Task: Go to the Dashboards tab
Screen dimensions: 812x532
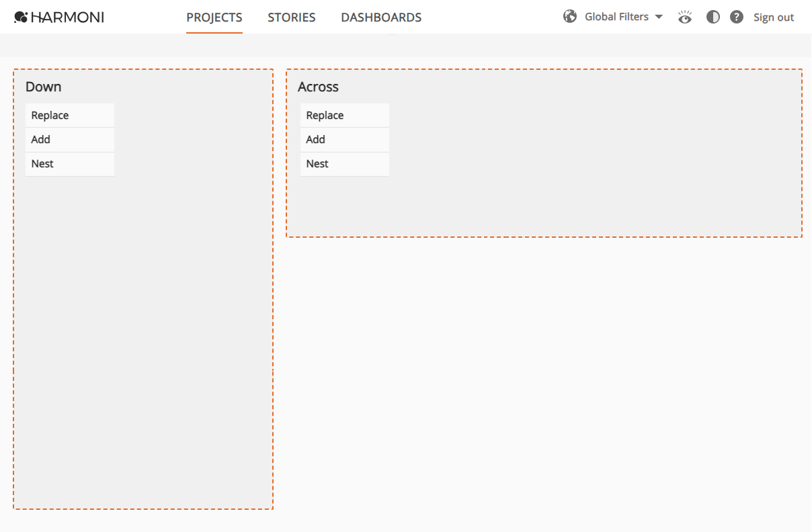Action: [x=381, y=17]
